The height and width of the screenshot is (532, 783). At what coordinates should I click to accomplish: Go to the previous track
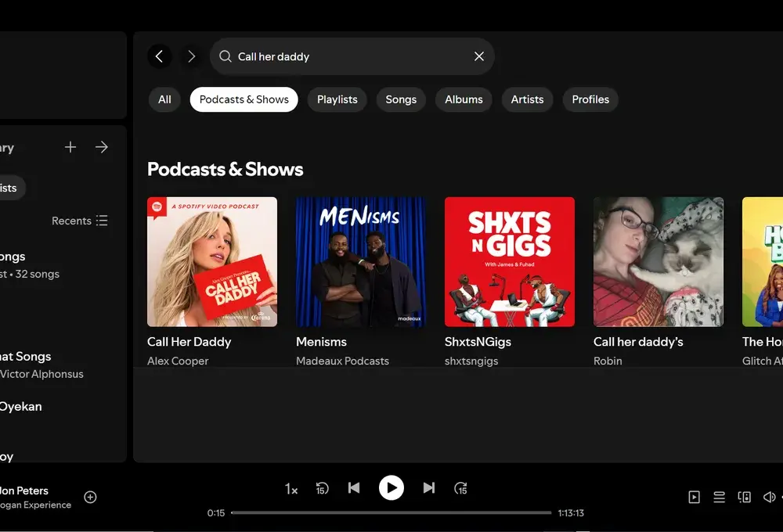coord(354,487)
